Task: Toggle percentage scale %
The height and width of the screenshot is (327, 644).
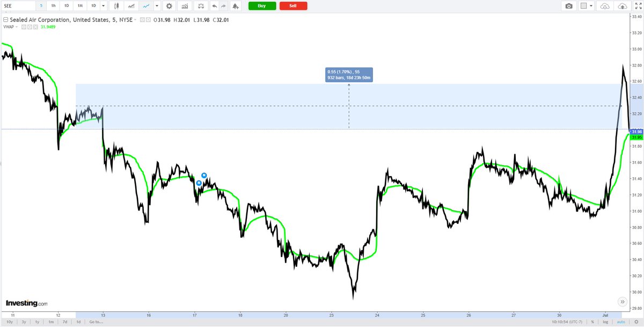Action: tap(593, 322)
